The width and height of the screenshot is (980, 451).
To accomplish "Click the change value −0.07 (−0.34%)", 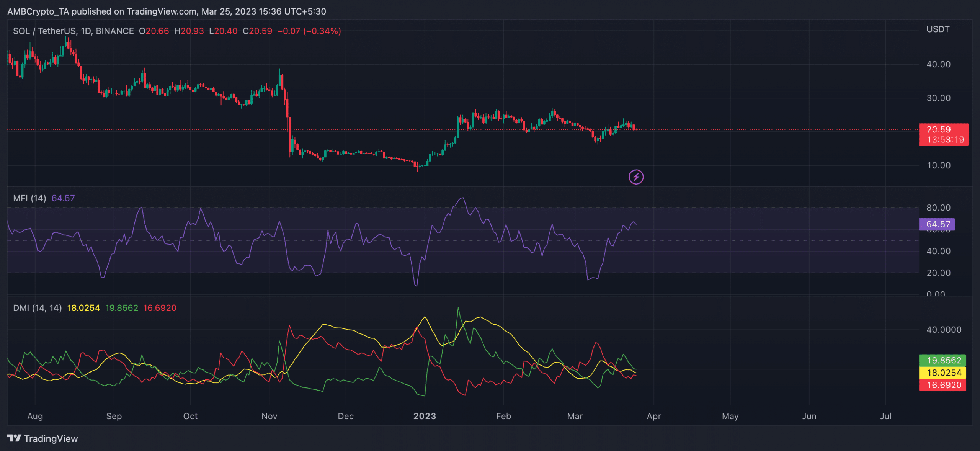I will 309,31.
